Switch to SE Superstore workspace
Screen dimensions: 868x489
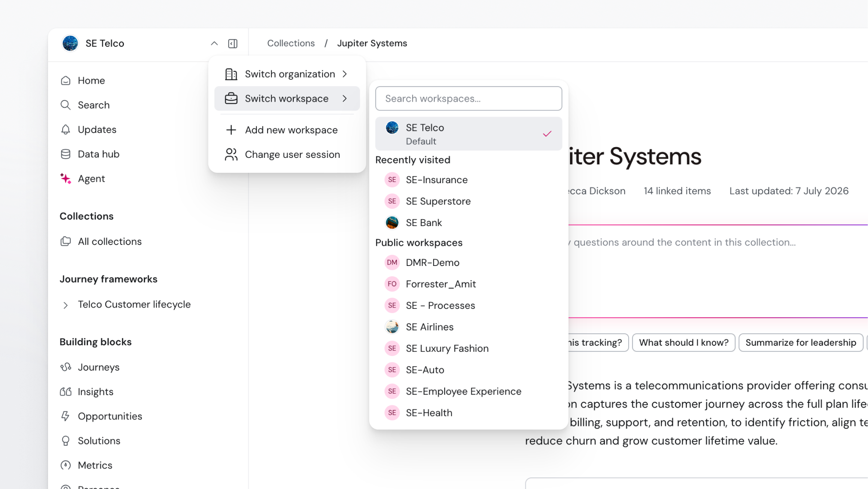[x=469, y=201]
